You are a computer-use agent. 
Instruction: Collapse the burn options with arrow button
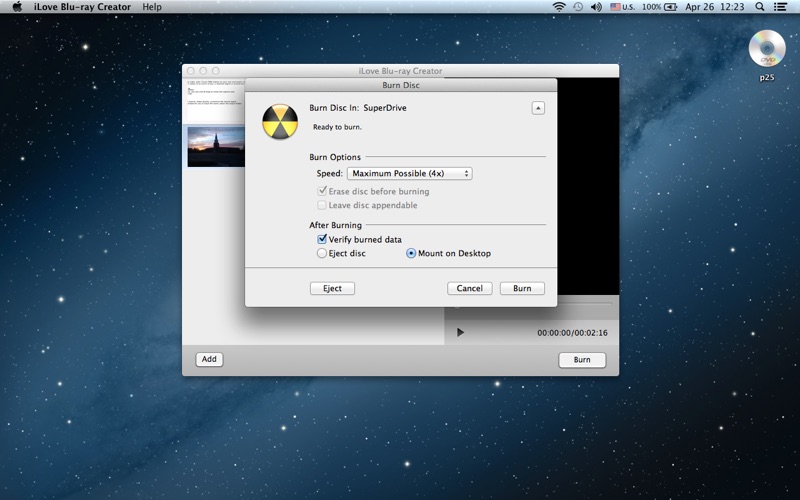click(x=538, y=108)
